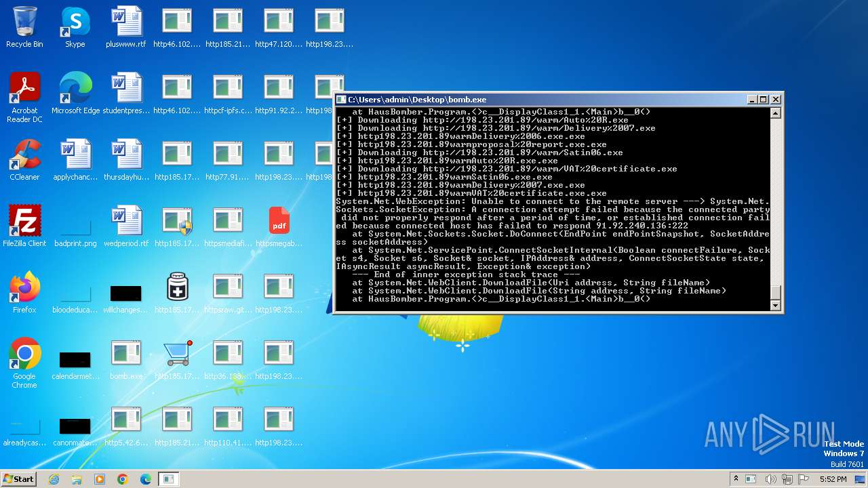Screen dimensions: 868x488
Task: Open Windows Explorer from the taskbar
Action: coord(77,479)
